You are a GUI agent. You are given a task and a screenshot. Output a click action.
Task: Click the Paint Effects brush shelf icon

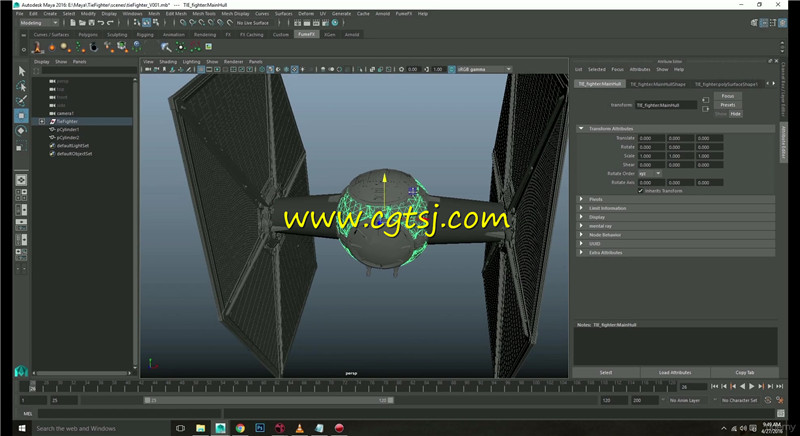(x=166, y=47)
